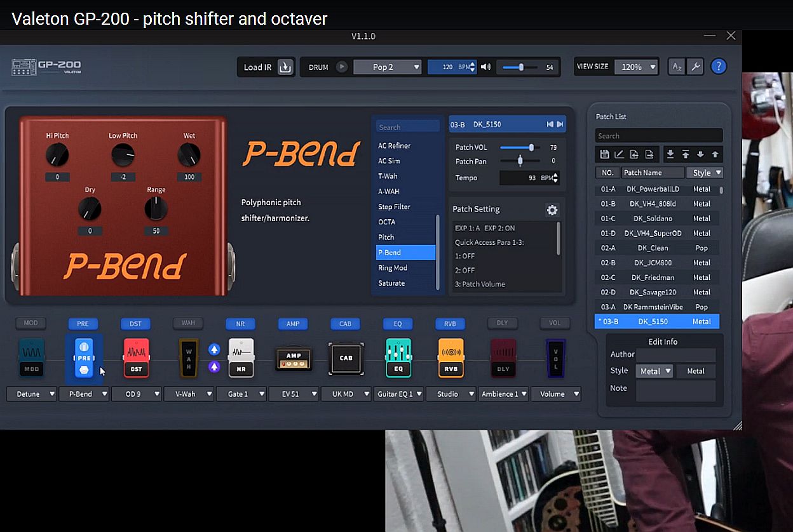Start the drum machine playback
The image size is (793, 532).
342,67
